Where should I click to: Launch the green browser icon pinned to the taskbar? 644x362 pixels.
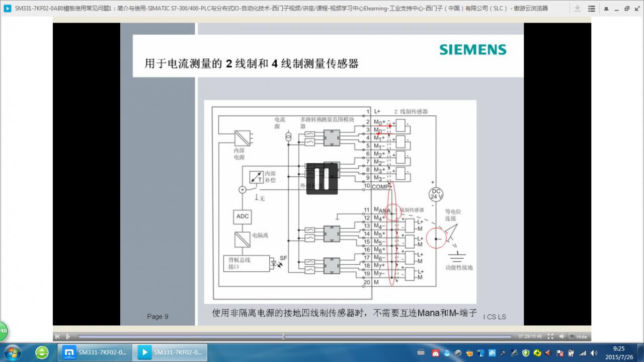(x=42, y=352)
